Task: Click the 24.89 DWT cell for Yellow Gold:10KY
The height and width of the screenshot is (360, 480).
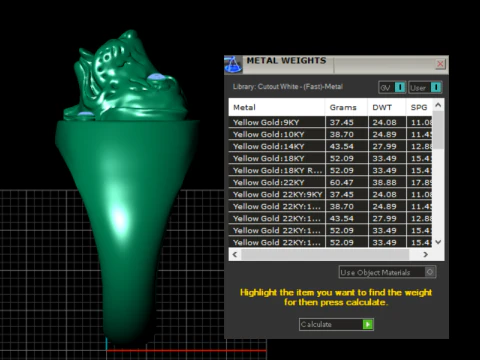Action: [x=387, y=134]
